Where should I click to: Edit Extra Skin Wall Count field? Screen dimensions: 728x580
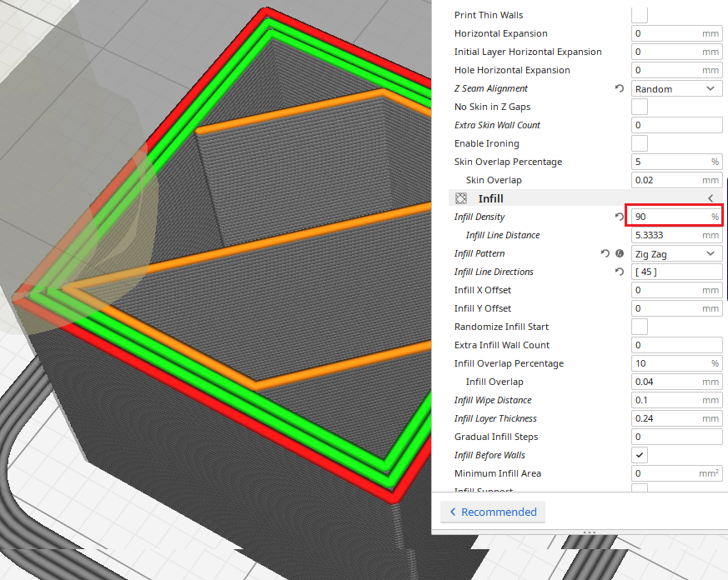(x=676, y=125)
